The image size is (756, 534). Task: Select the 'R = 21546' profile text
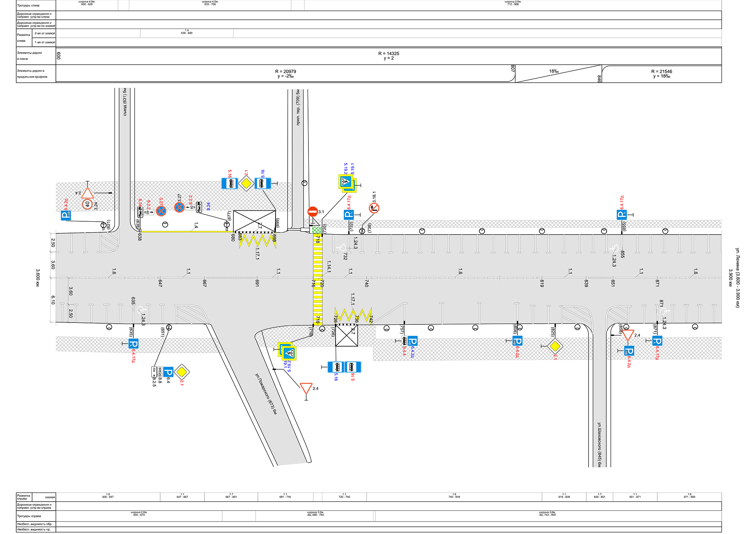click(661, 71)
